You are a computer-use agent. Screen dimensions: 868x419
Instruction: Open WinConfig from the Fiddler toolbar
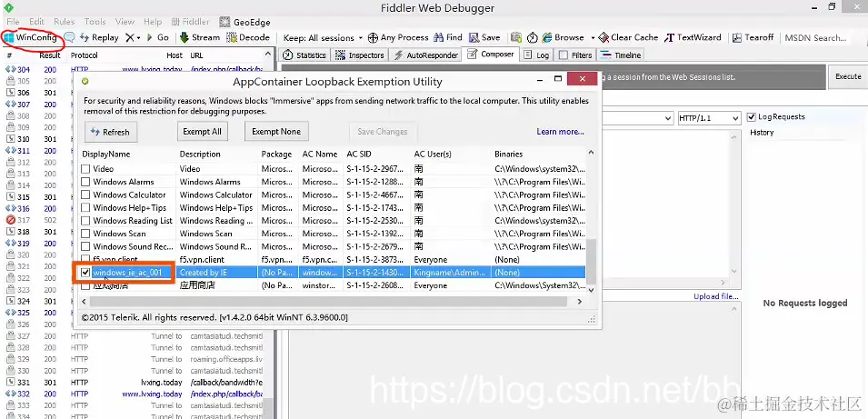31,37
